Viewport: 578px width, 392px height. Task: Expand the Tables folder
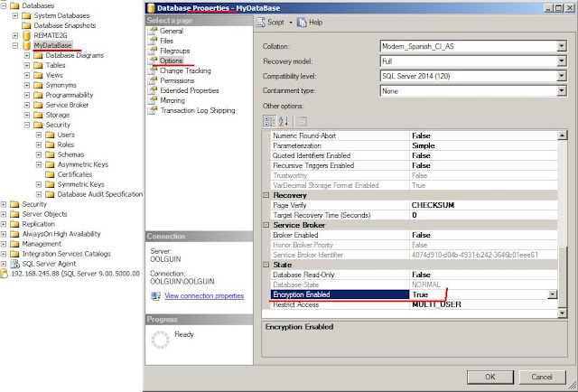[x=27, y=65]
